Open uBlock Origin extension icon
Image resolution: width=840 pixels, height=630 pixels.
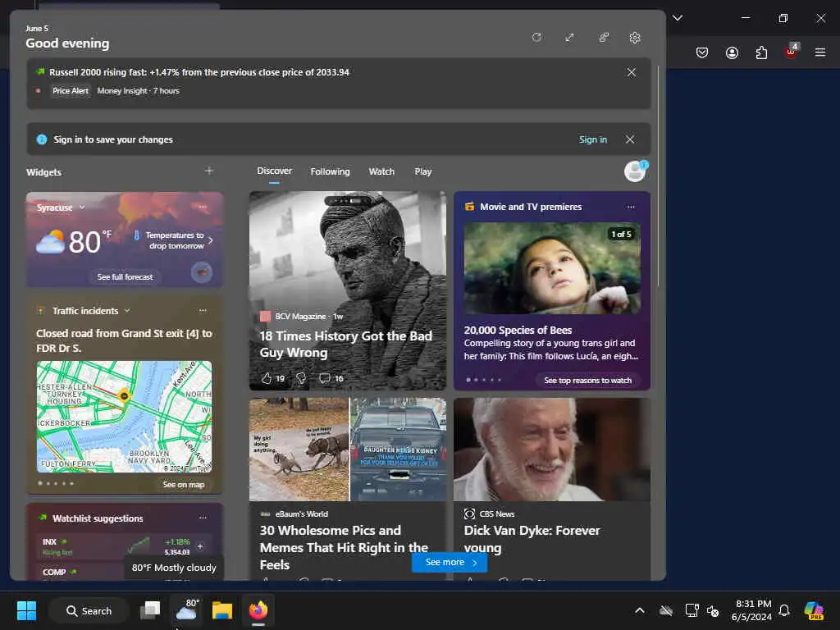(x=792, y=52)
